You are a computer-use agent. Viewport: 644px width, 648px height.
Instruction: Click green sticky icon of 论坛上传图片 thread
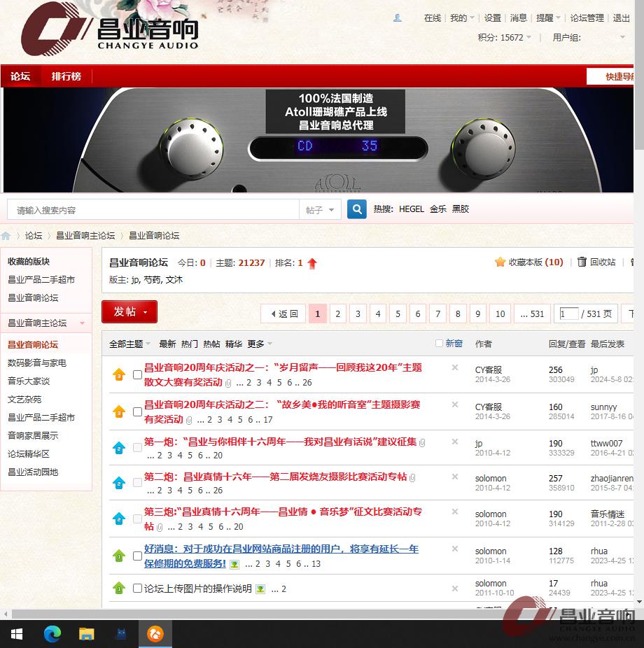pos(119,588)
